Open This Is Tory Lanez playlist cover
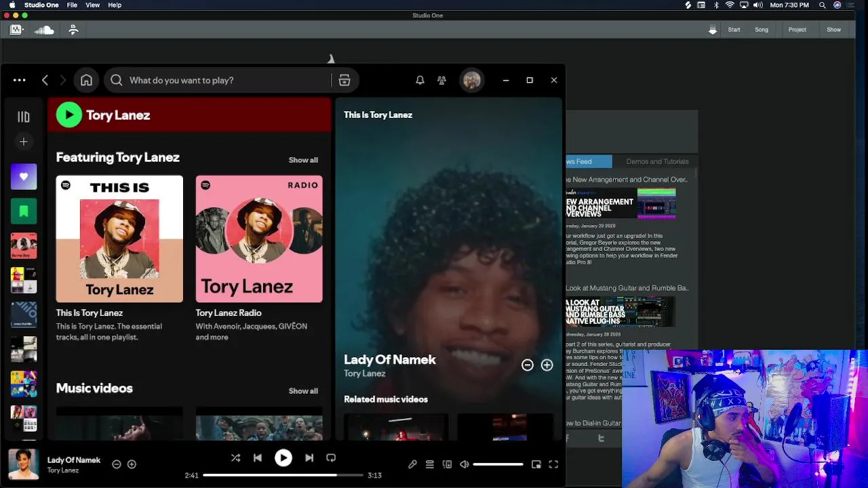868x488 pixels. [x=119, y=239]
